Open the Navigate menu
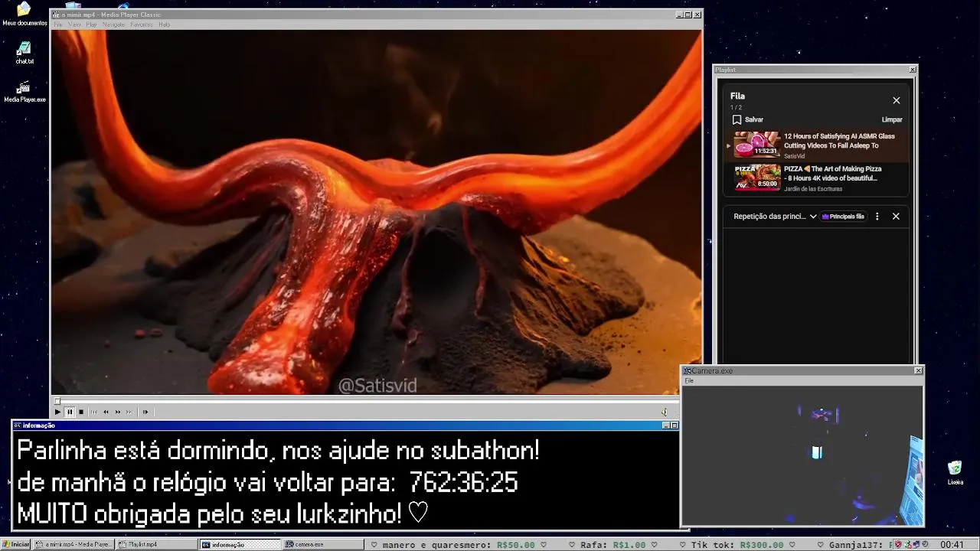Image resolution: width=980 pixels, height=551 pixels. (x=113, y=24)
